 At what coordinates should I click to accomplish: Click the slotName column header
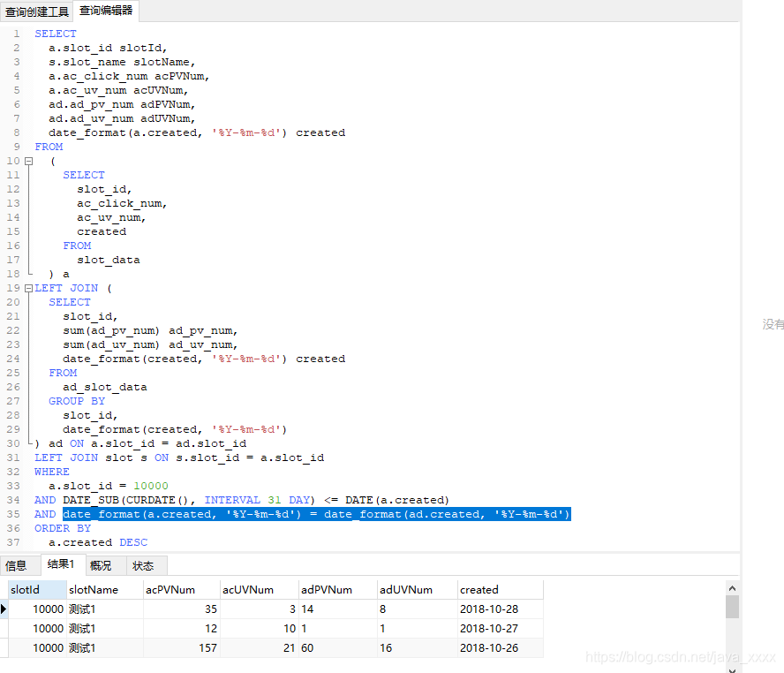(x=105, y=590)
